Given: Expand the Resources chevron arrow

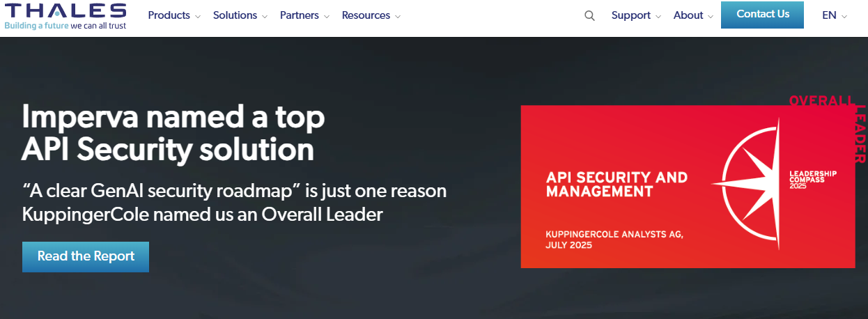Looking at the screenshot, I should coord(398,17).
